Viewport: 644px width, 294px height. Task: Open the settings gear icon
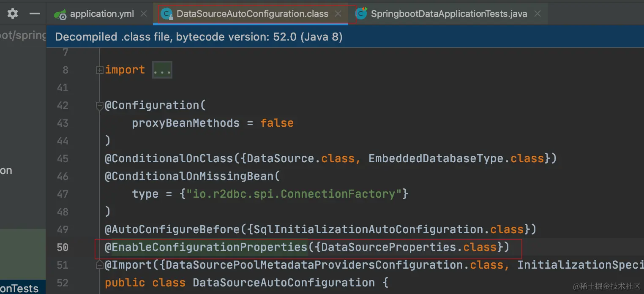click(13, 14)
